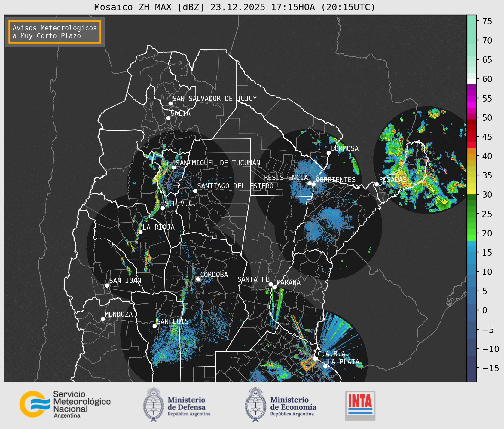This screenshot has width=504, height=429.
Task: Click the SAN SALVADOR DE JUJUY label
Action: [x=215, y=99]
